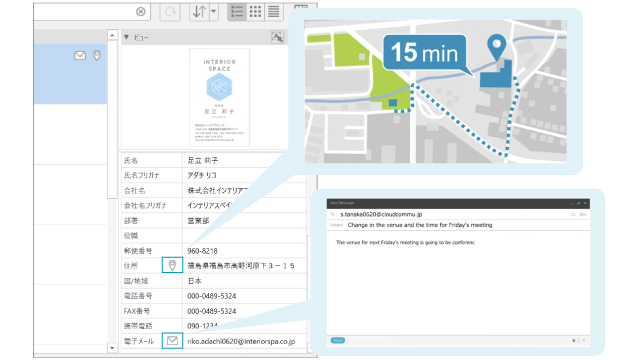
Task: Clear the search field with the X icon
Action: tap(141, 11)
